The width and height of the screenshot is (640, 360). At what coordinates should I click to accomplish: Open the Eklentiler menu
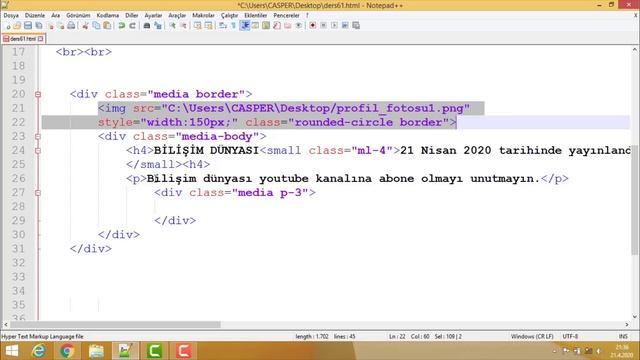(x=256, y=16)
